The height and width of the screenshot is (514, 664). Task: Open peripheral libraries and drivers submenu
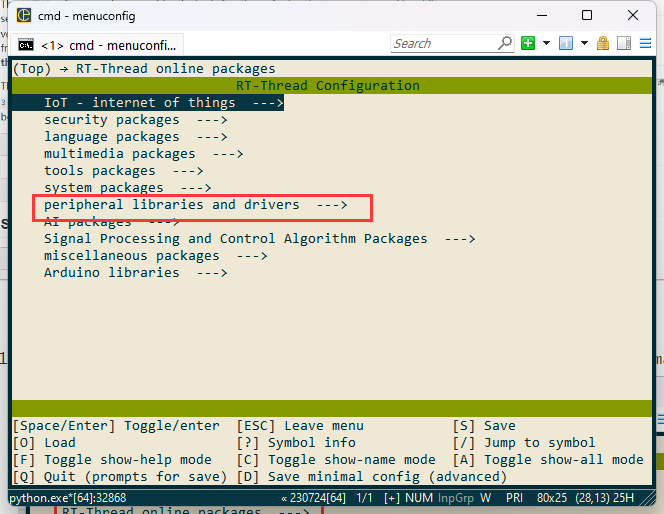pos(196,205)
